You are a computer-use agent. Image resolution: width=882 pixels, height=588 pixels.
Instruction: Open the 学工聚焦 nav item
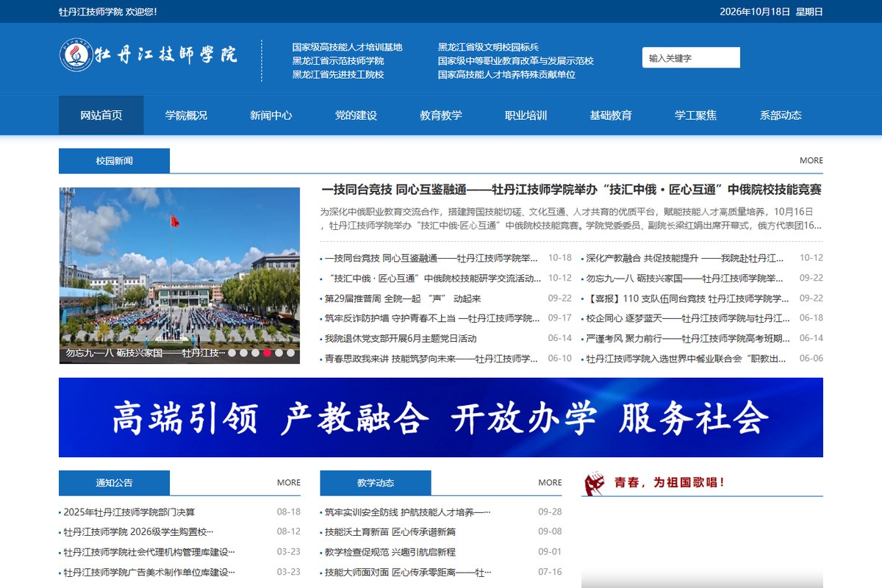pyautogui.click(x=695, y=115)
